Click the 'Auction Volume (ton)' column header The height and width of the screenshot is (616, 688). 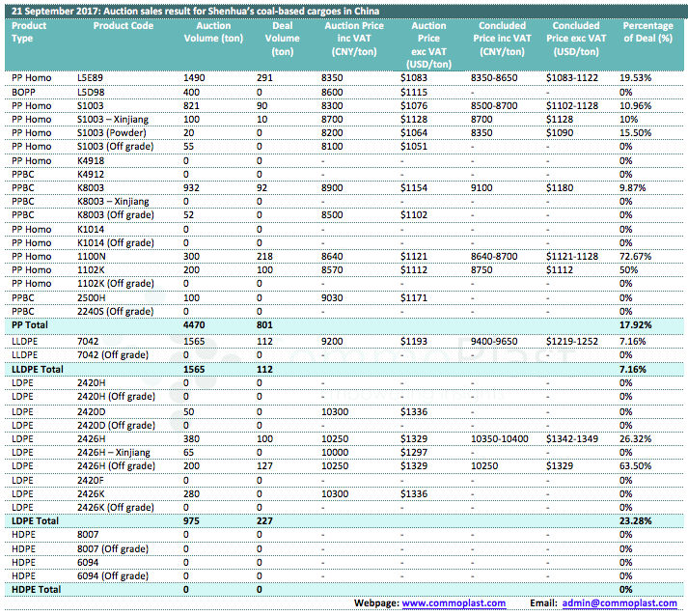[213, 32]
